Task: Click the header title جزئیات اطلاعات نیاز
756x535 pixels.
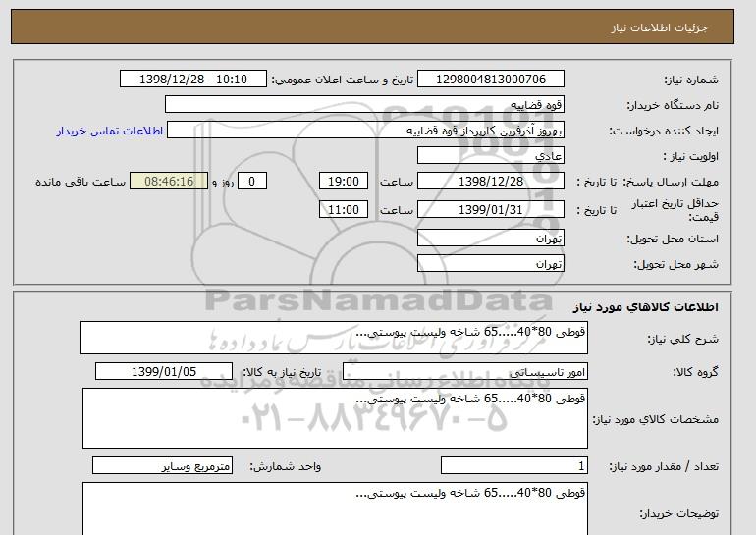Action: coord(659,27)
